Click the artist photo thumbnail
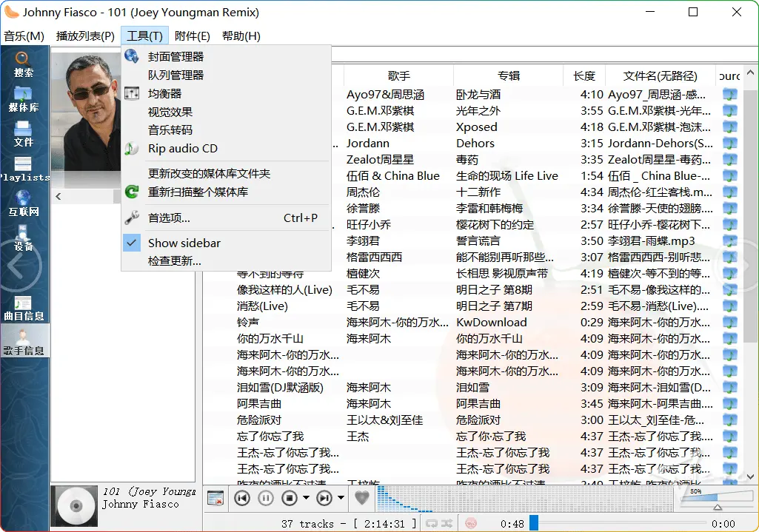 pyautogui.click(x=86, y=112)
